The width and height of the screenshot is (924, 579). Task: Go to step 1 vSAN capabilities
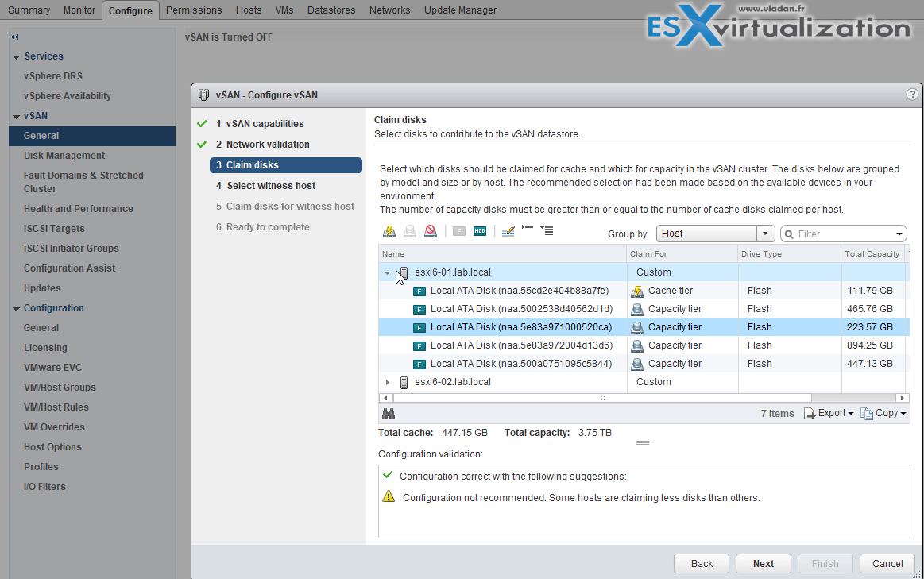pyautogui.click(x=260, y=124)
